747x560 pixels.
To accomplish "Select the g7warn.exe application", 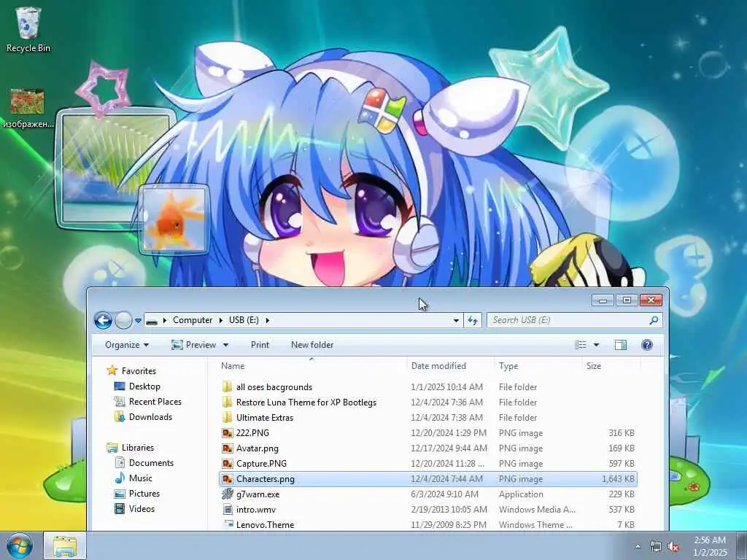I will [427, 494].
